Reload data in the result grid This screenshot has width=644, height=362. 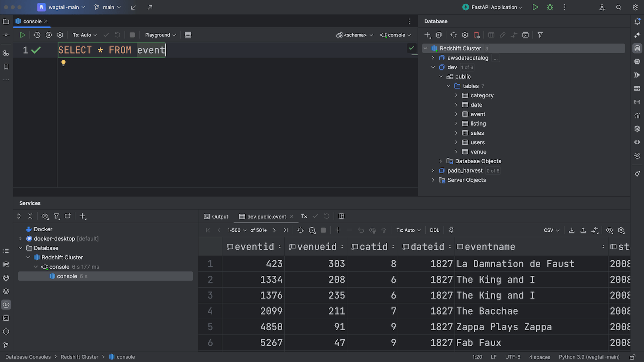point(301,230)
